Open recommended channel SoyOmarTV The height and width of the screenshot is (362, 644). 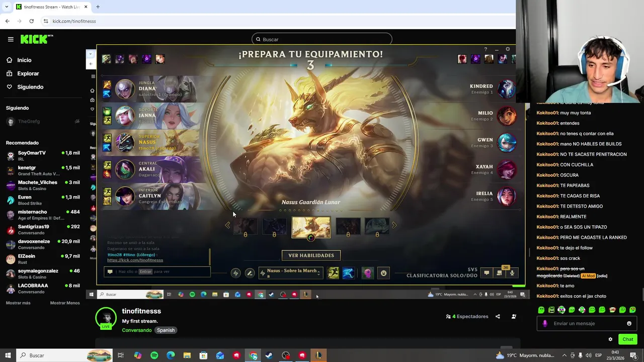(43, 155)
